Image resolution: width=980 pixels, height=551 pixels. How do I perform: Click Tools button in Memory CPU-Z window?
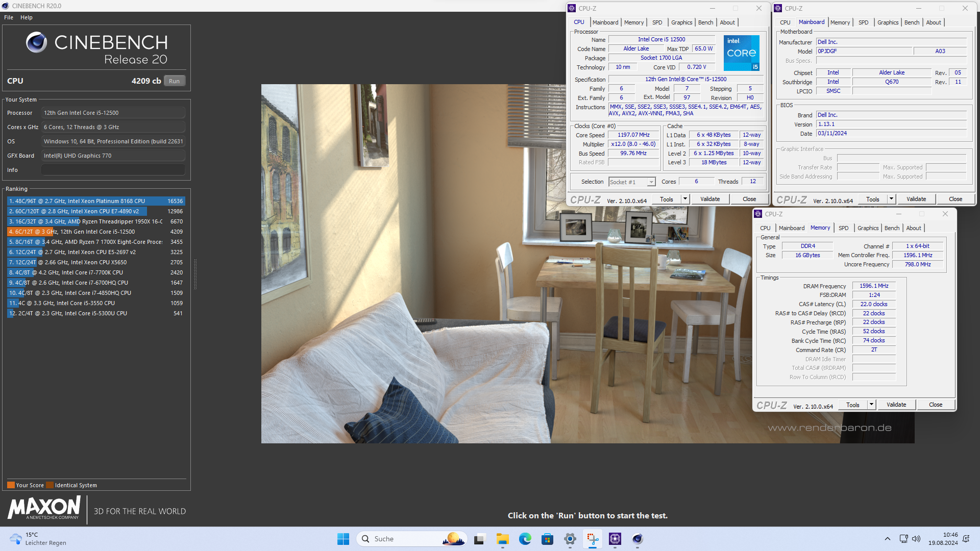pos(853,405)
